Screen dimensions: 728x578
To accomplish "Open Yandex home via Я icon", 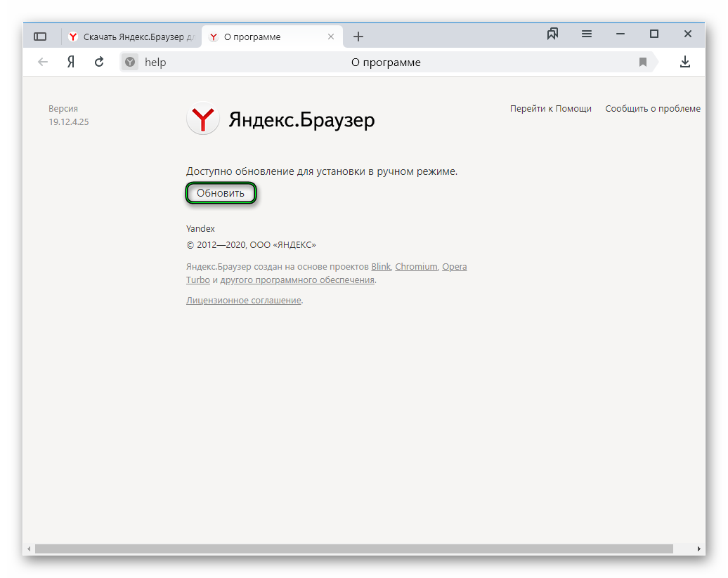I will point(70,62).
